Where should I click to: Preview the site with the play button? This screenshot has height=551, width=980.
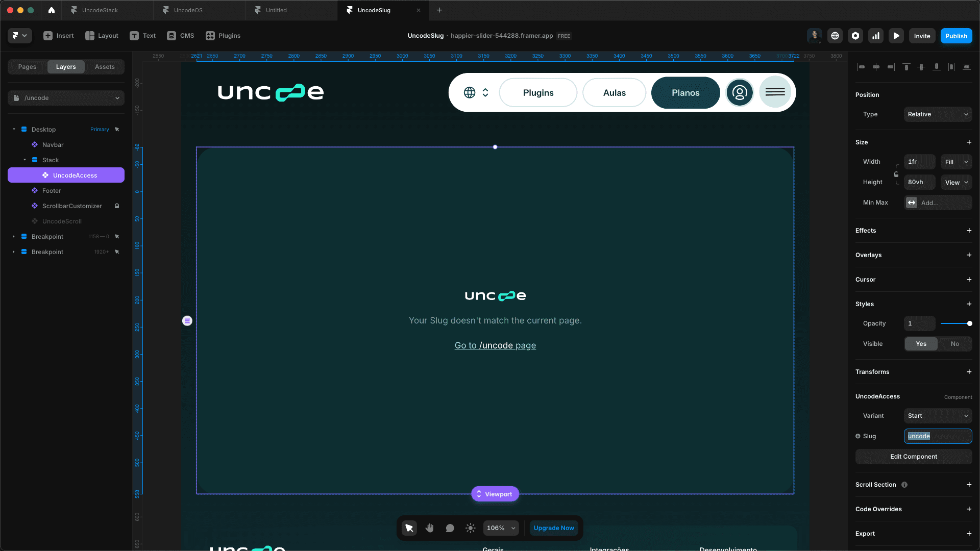coord(896,36)
